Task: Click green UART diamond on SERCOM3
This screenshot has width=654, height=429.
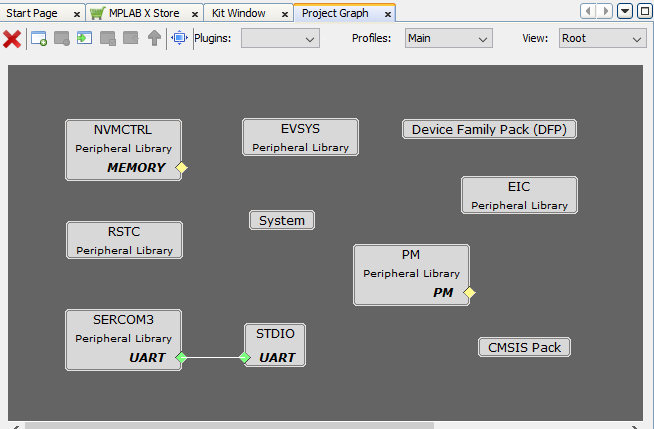Action: click(x=182, y=357)
